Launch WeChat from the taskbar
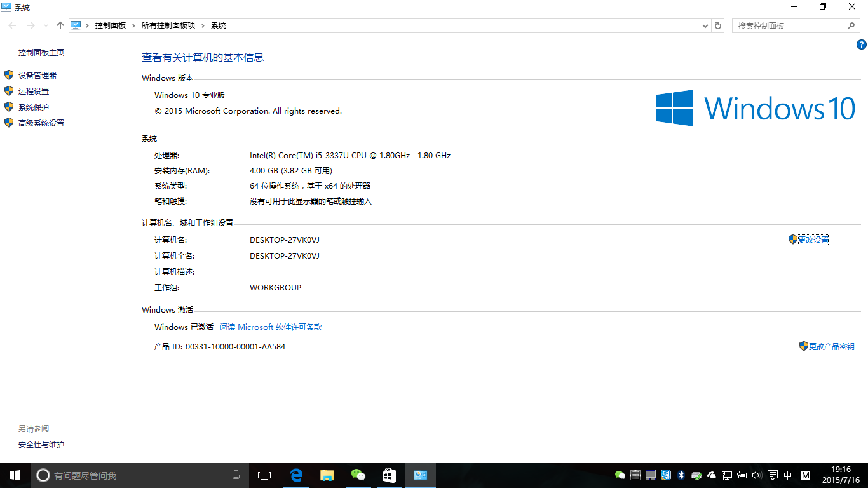 pos(358,475)
